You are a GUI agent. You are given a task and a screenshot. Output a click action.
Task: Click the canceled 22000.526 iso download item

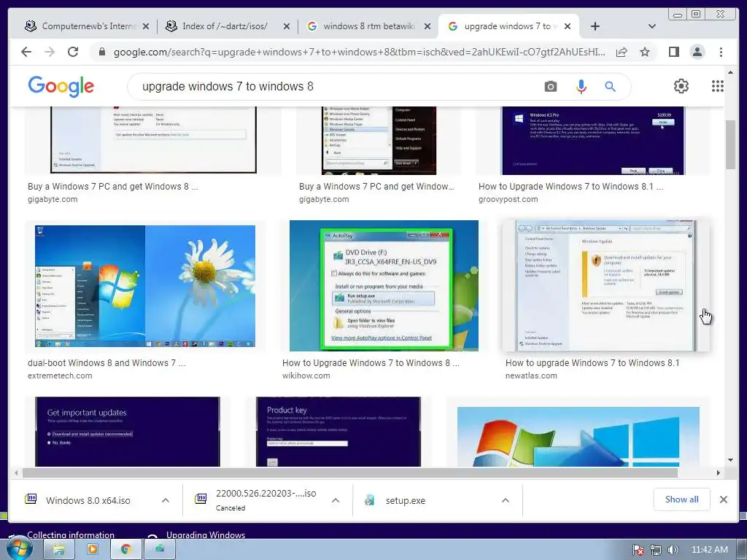coord(266,500)
